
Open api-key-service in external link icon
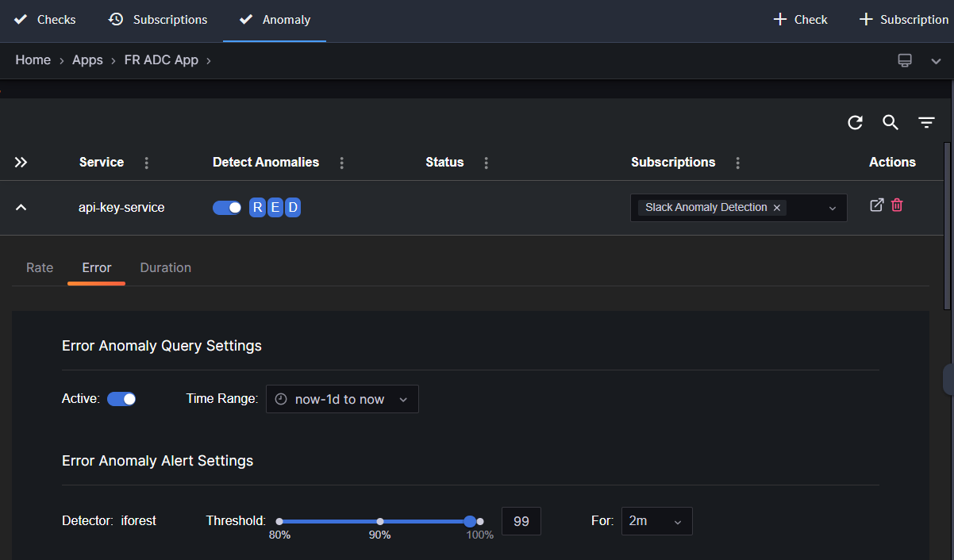pos(876,205)
